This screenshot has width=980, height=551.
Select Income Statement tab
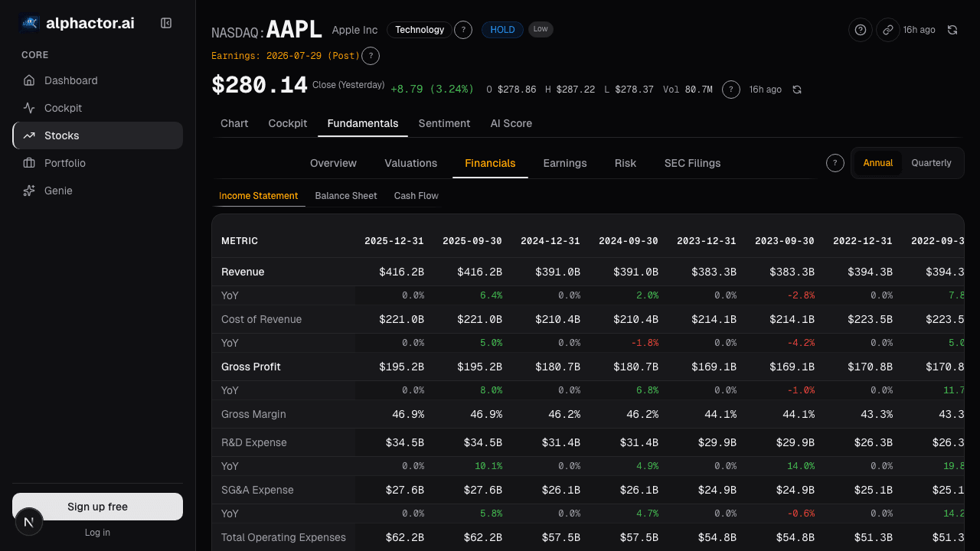coord(259,196)
